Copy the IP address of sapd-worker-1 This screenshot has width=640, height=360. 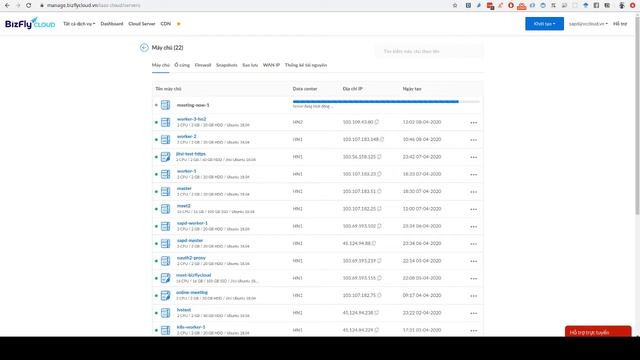[x=379, y=226]
